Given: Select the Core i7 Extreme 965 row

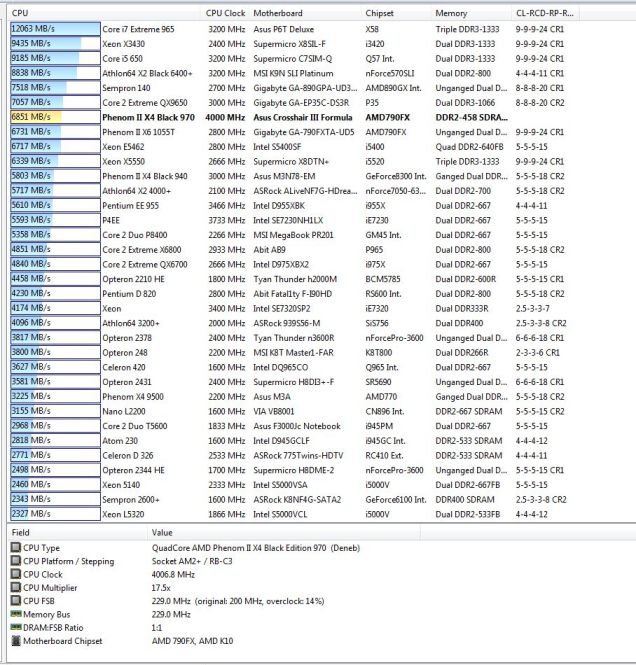Looking at the screenshot, I should click(295, 29).
